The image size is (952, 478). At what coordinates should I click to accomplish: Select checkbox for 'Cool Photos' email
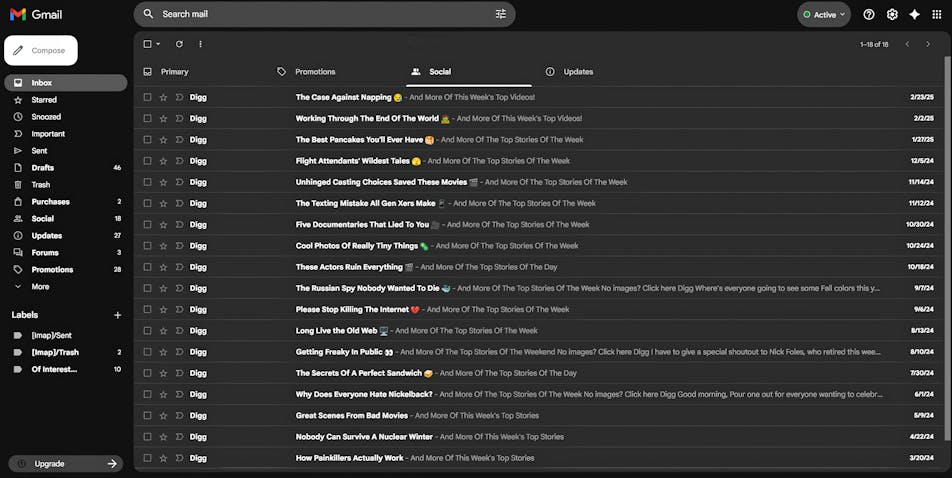[148, 246]
